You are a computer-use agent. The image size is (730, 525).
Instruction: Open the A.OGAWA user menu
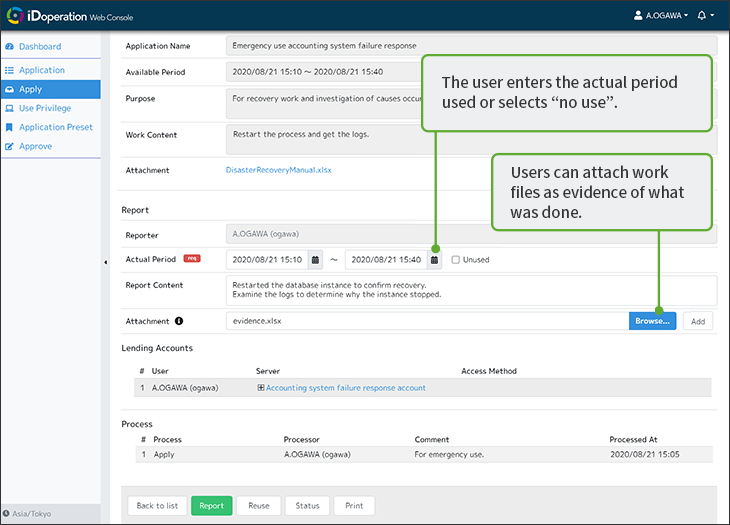(661, 15)
